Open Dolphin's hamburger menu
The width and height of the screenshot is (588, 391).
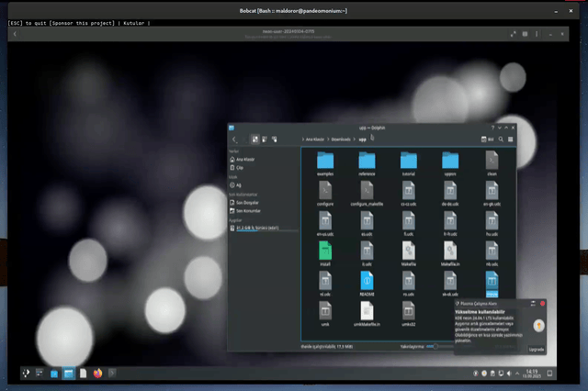click(511, 140)
